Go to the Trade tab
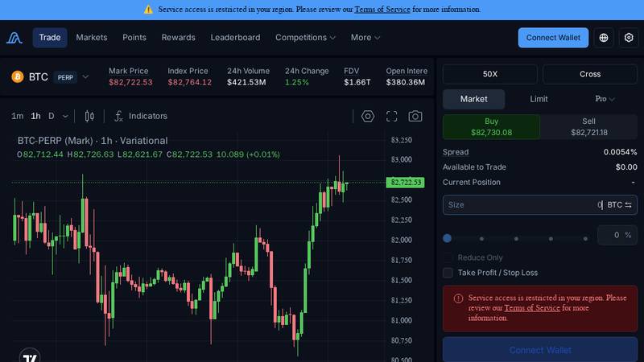Viewport: 644px width, 362px height. coord(50,37)
